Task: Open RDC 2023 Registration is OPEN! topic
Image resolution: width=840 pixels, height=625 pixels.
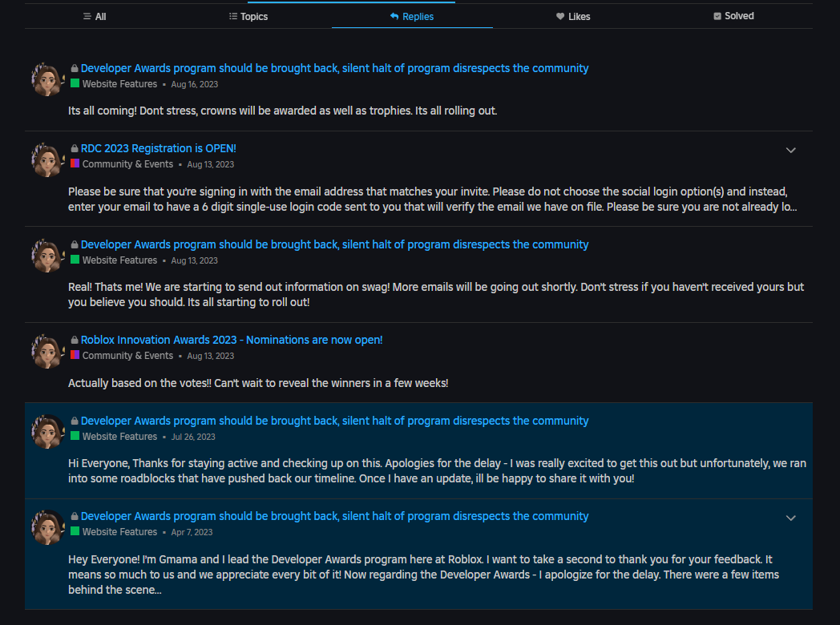Action: tap(159, 148)
